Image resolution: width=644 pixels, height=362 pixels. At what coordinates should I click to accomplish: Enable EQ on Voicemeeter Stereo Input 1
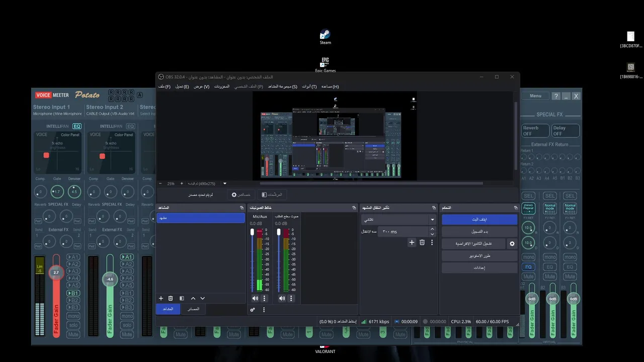coord(77,126)
